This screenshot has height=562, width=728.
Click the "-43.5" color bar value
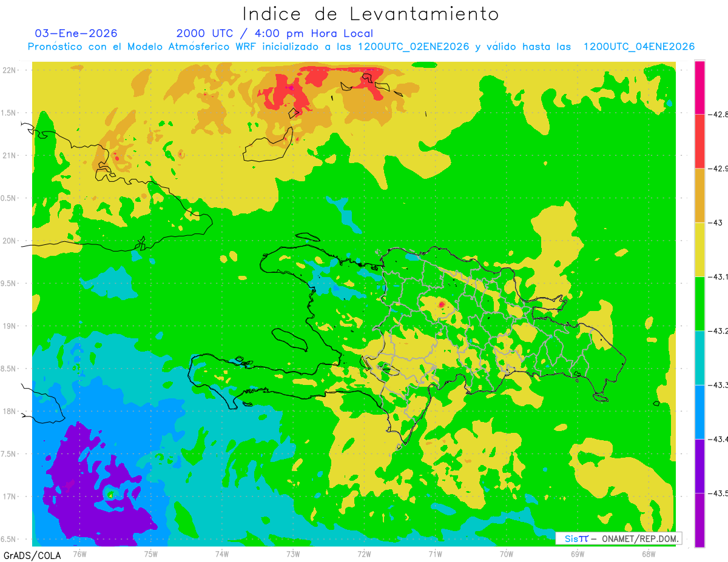point(718,493)
